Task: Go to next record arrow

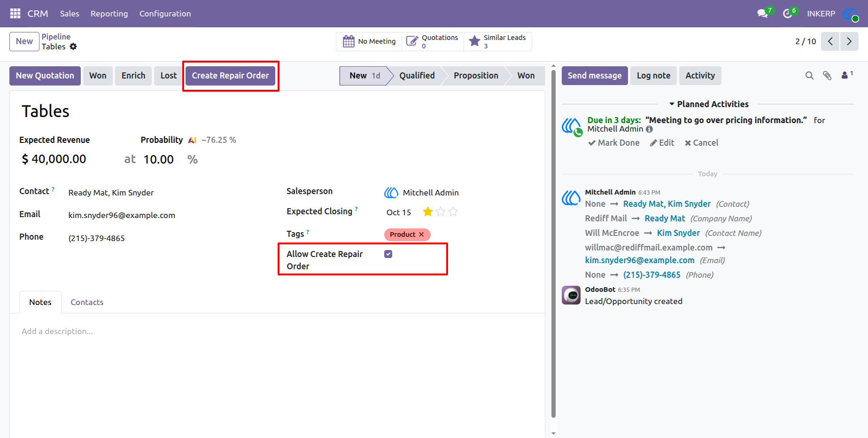Action: pyautogui.click(x=849, y=41)
